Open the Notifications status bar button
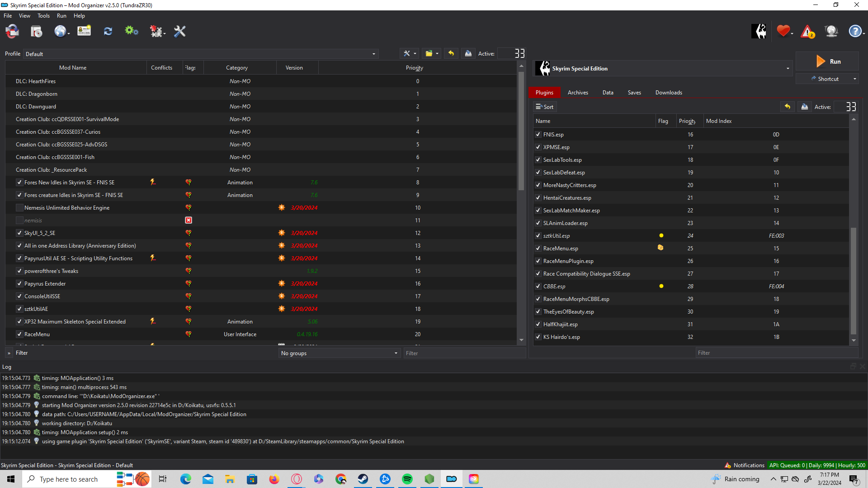The height and width of the screenshot is (488, 868). [745, 465]
